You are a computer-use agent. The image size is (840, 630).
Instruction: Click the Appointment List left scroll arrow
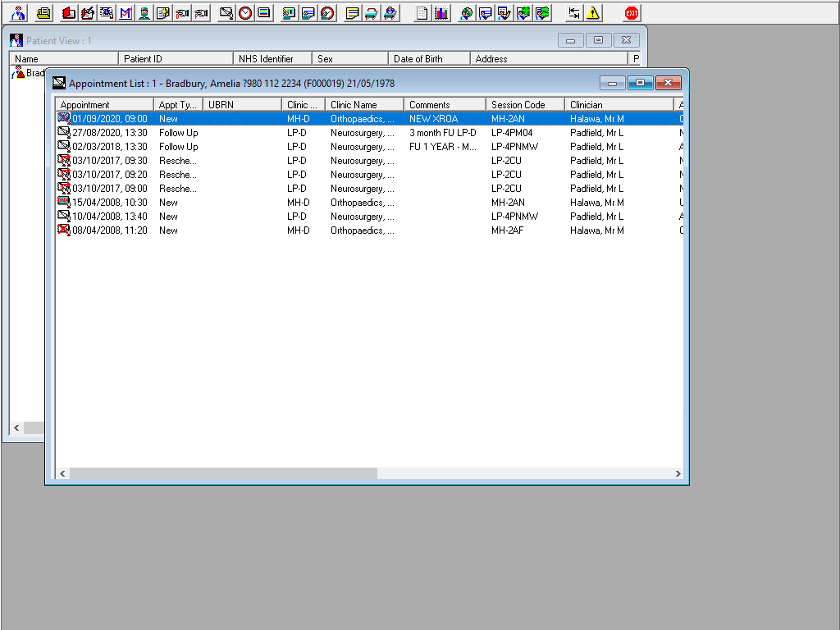pyautogui.click(x=62, y=473)
